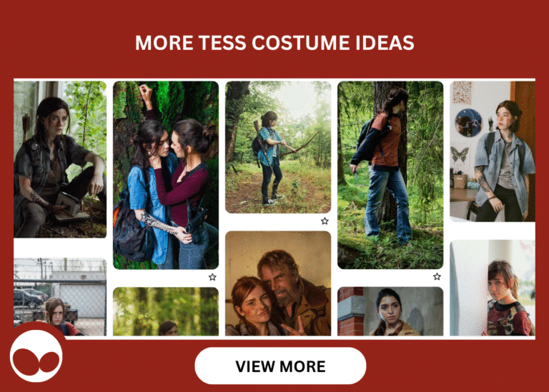Open photo of girl by chain-link fence
Image resolution: width=549 pixels, height=392 pixels.
coord(60,297)
